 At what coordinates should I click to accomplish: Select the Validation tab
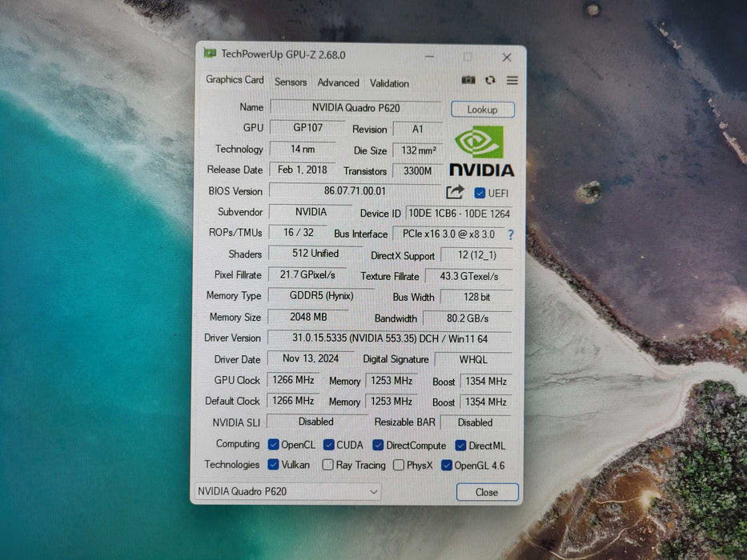coord(388,82)
